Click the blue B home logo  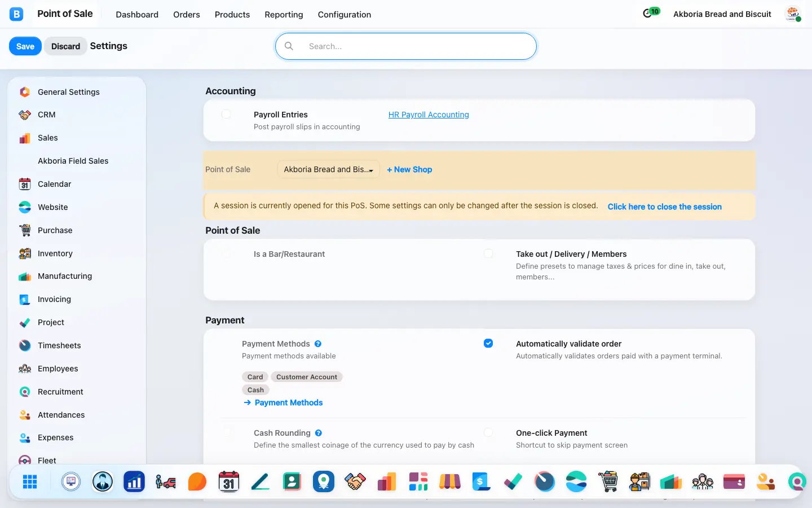pos(16,14)
